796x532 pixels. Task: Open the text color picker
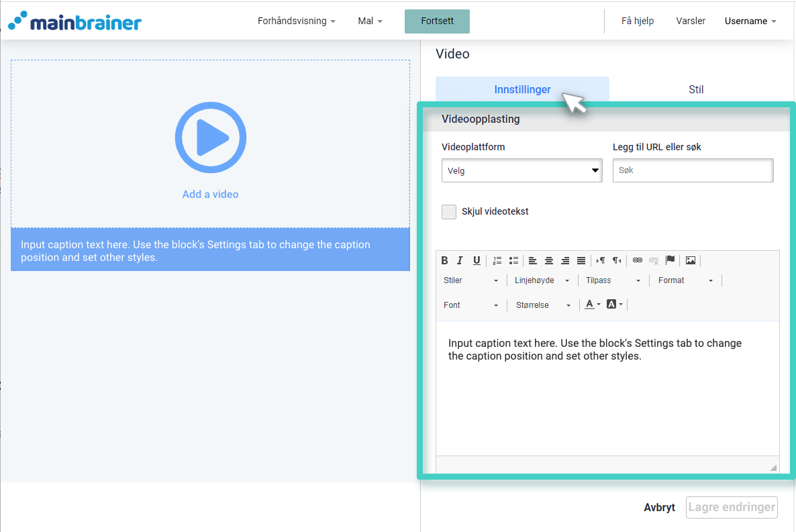[x=592, y=305]
